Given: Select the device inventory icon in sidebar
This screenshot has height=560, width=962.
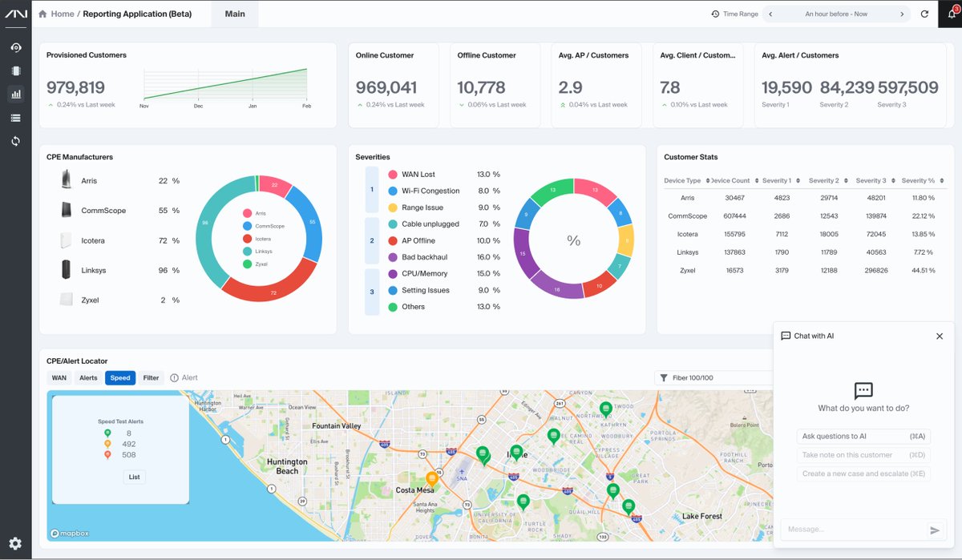Looking at the screenshot, I should (x=15, y=71).
